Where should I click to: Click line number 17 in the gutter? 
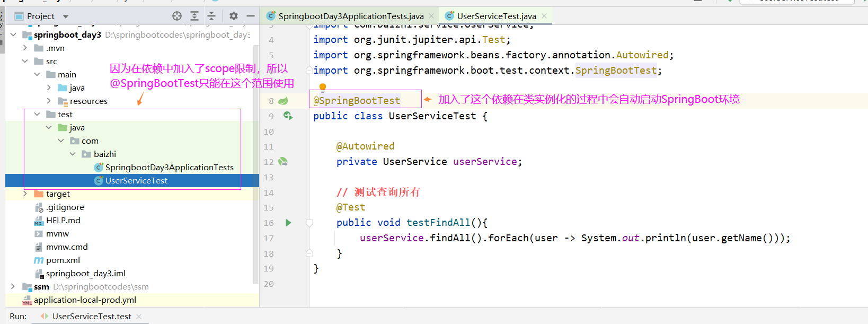click(x=269, y=238)
